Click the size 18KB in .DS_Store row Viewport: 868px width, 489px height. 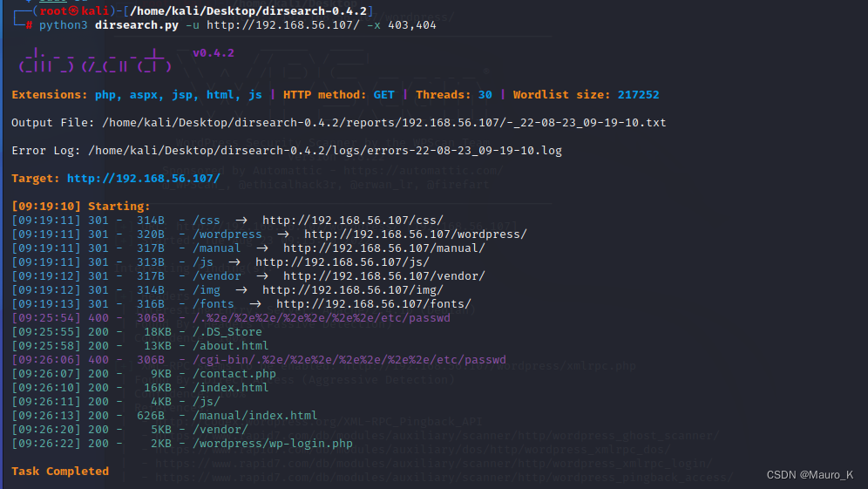(157, 332)
